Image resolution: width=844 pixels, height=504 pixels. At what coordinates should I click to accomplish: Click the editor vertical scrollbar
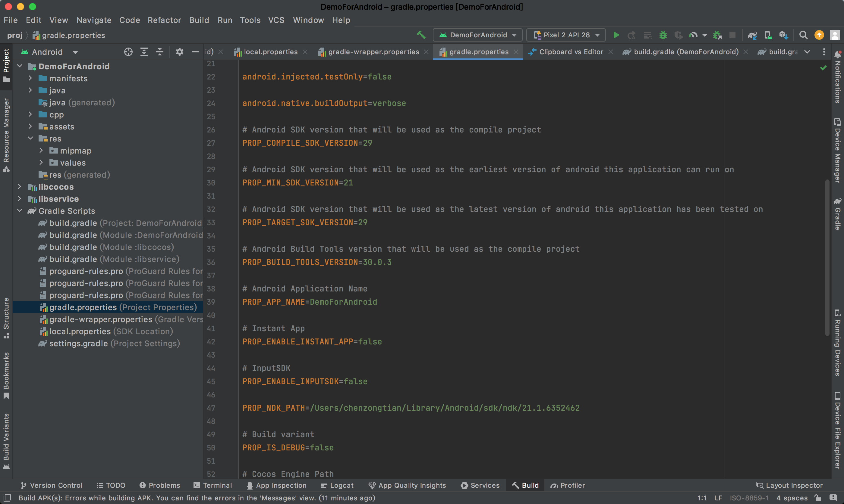click(x=827, y=258)
